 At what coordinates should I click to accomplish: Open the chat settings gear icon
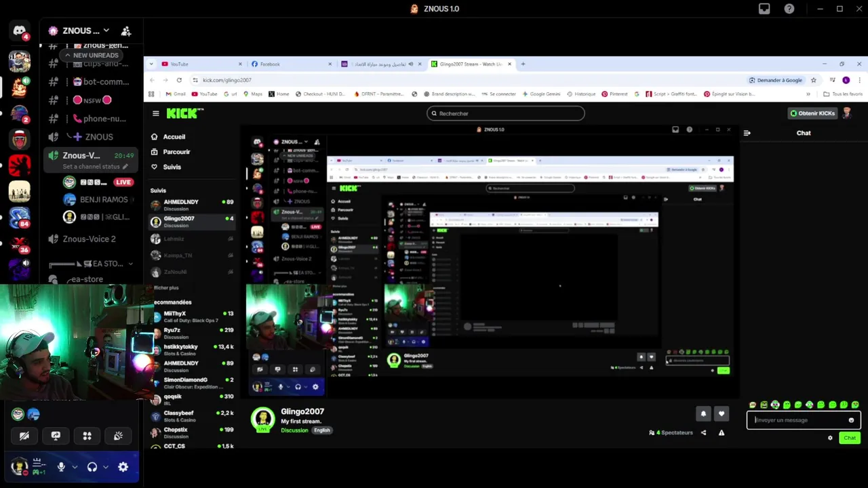830,438
